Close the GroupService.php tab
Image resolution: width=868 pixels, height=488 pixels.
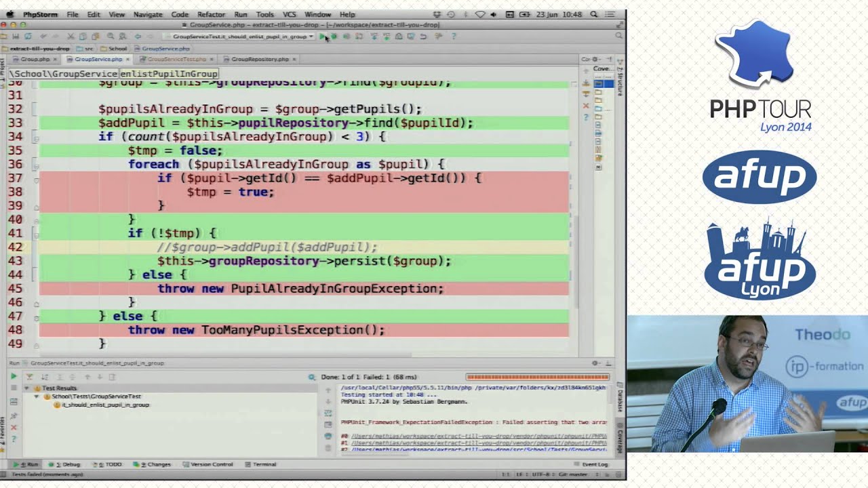point(127,59)
